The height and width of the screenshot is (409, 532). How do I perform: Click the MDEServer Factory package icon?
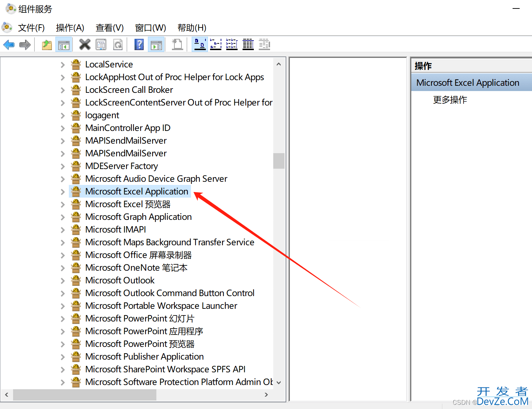point(76,166)
